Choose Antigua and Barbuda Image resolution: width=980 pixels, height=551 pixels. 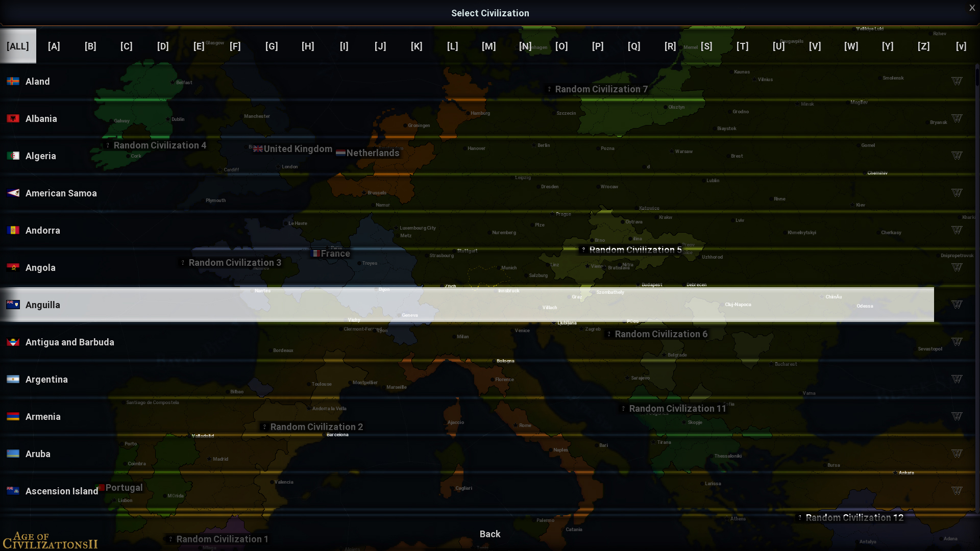pos(467,342)
